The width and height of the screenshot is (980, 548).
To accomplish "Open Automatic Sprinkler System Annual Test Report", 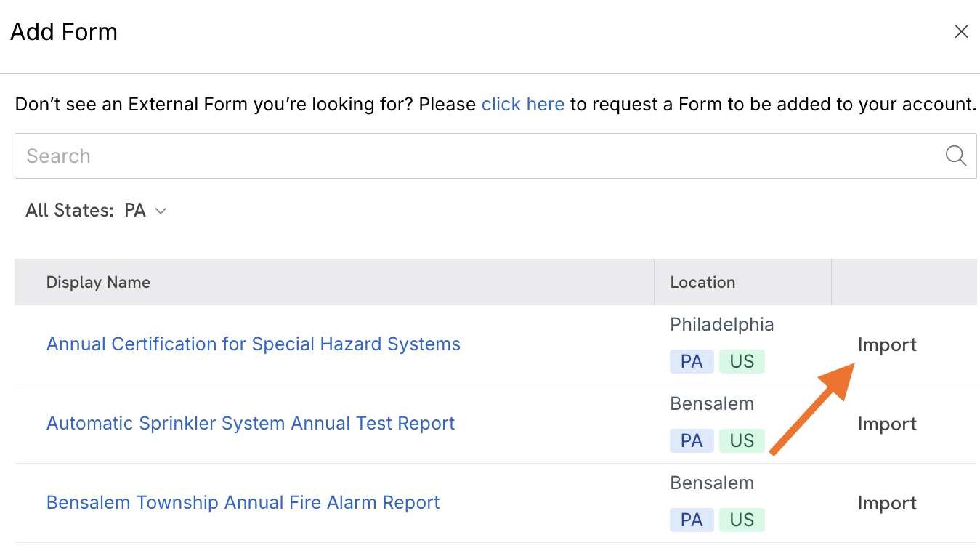I will click(x=250, y=423).
